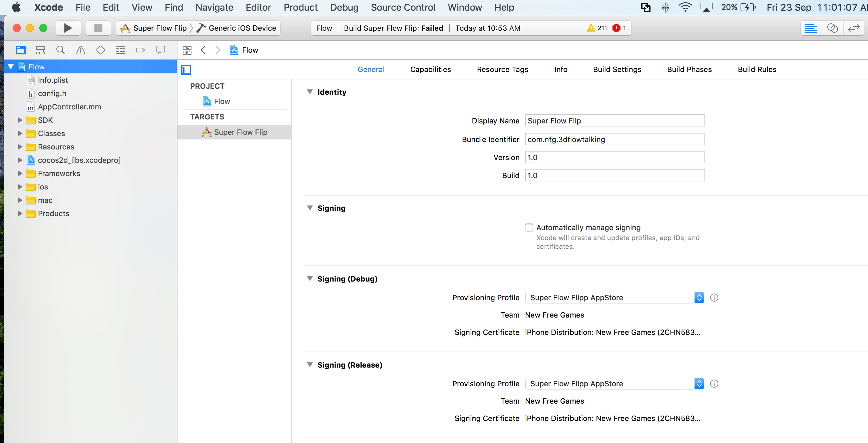Collapse the Identity section triangle
This screenshot has height=443, width=868.
pyautogui.click(x=310, y=92)
